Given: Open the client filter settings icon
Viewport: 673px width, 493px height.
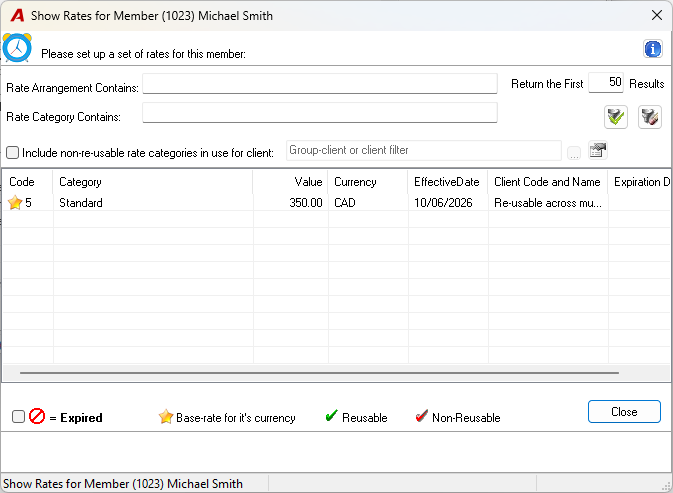Looking at the screenshot, I should tap(597, 151).
